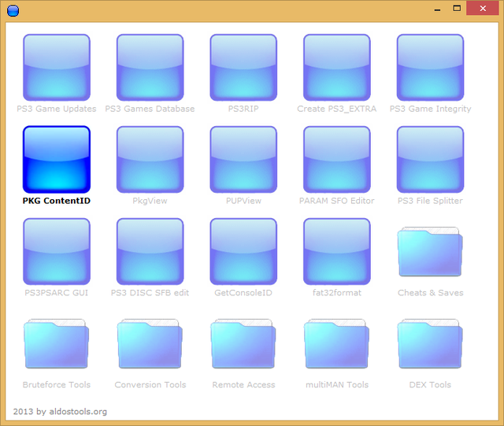Viewport: 504px width, 426px height.
Task: Open the Conversion Tools folder icon
Action: [150, 343]
